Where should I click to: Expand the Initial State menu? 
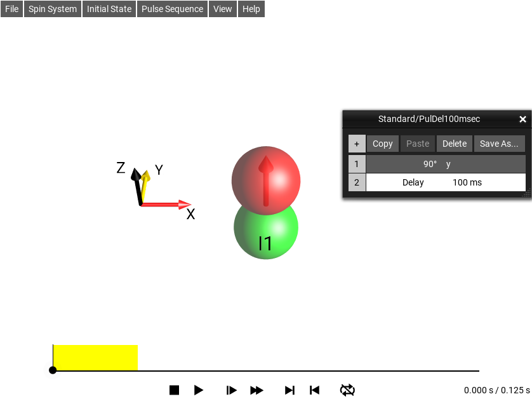coord(109,9)
